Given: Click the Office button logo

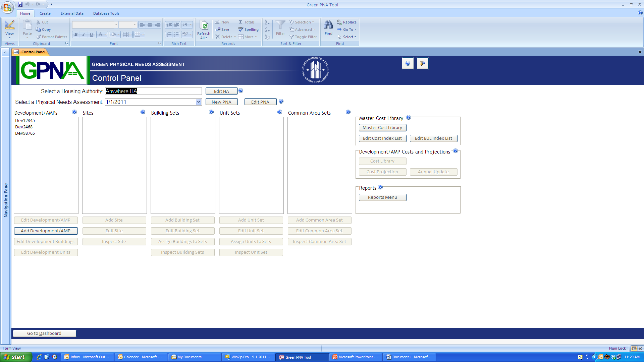Looking at the screenshot, I should coord(7,7).
